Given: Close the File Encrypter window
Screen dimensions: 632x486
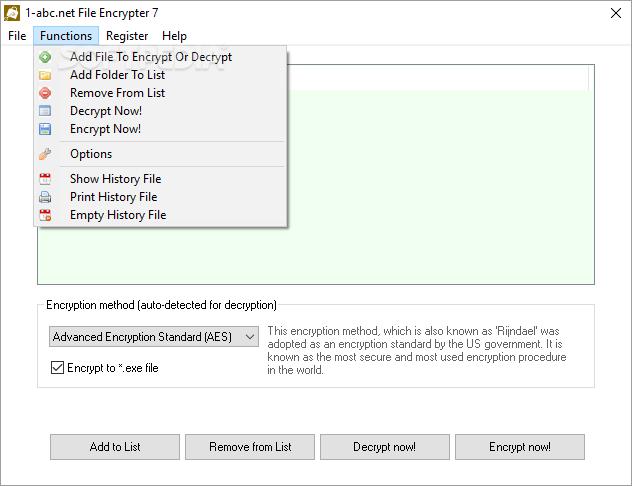Looking at the screenshot, I should [x=615, y=13].
